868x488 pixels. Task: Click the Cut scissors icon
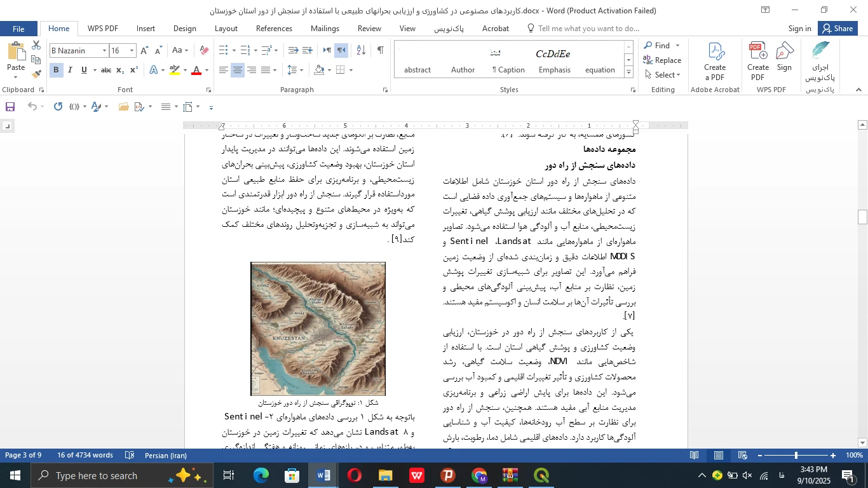tap(36, 46)
